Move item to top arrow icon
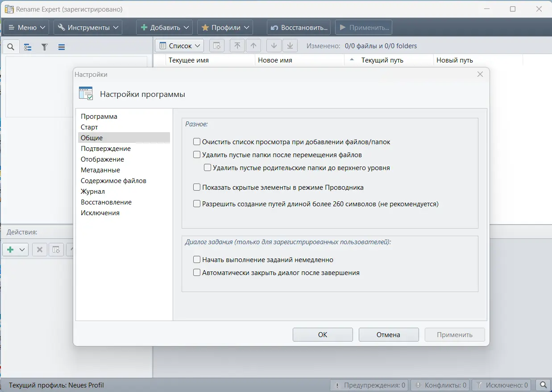This screenshot has width=552, height=392. 237,46
